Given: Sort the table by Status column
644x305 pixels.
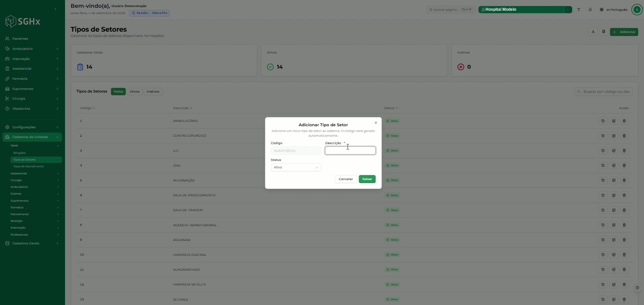Looking at the screenshot, I should click(391, 108).
